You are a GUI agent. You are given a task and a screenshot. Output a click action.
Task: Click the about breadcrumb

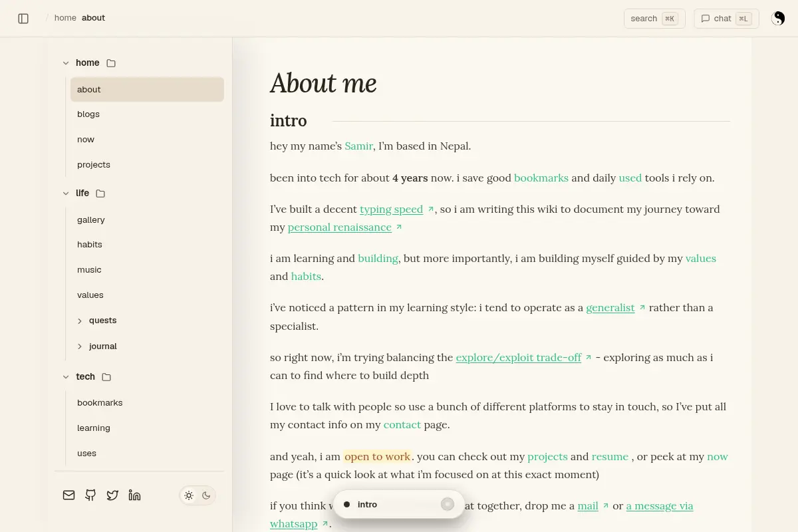pos(93,18)
